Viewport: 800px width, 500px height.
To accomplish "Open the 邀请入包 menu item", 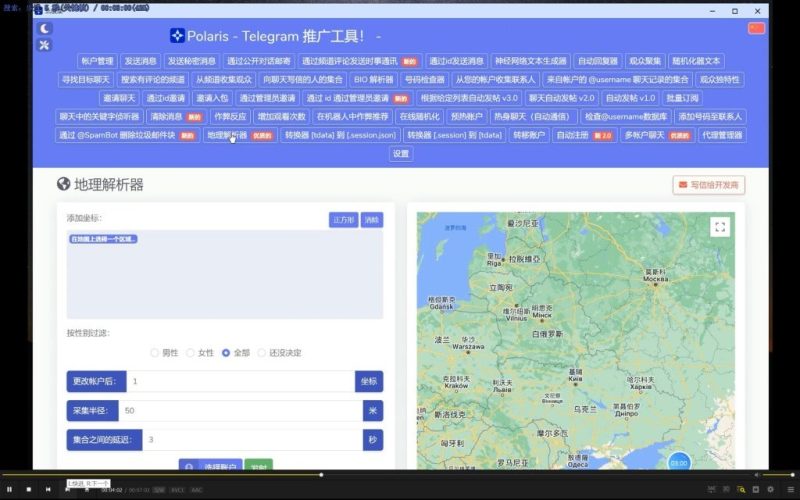I will tap(212, 98).
